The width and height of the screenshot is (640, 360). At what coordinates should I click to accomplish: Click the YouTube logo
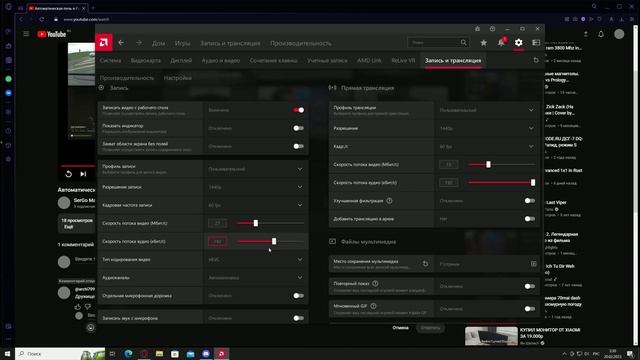coord(51,34)
